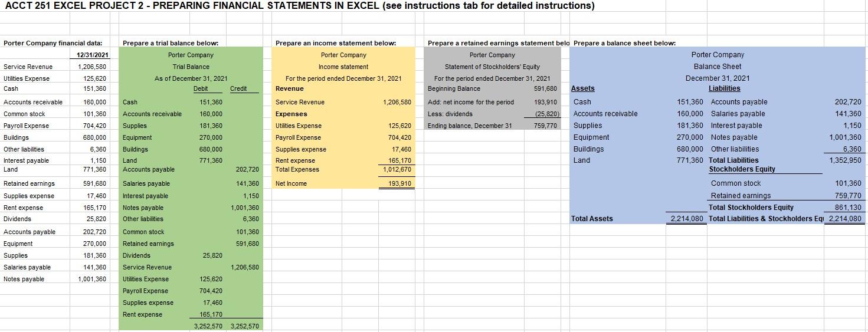Click the 'Net Income' label

(291, 183)
